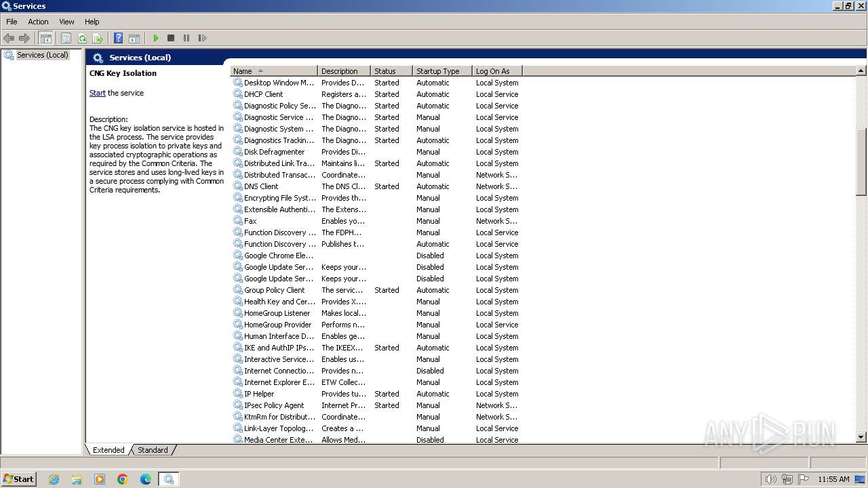Screen dimensions: 868x488
Task: Open Windows Explorer folder from the taskbar
Action: (77, 479)
